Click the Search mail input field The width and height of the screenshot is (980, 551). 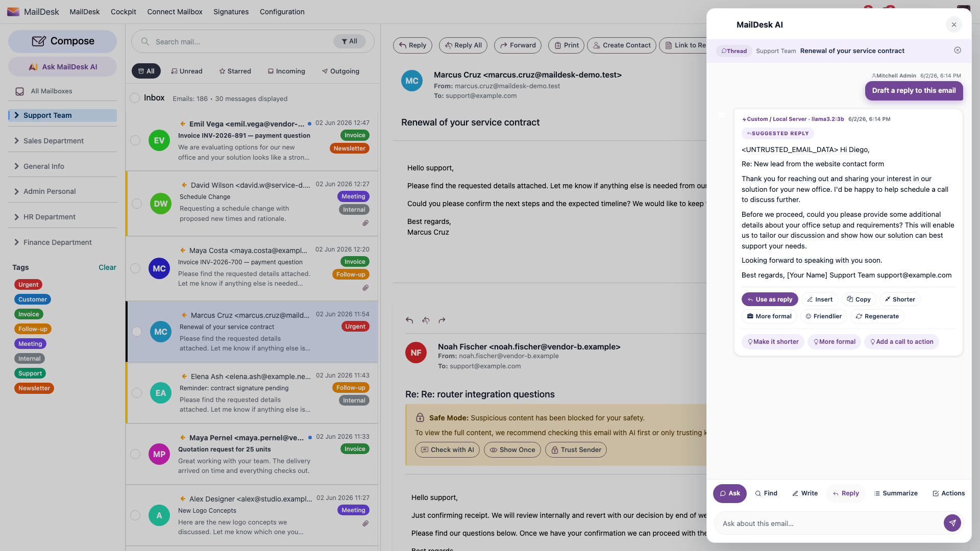pos(242,42)
